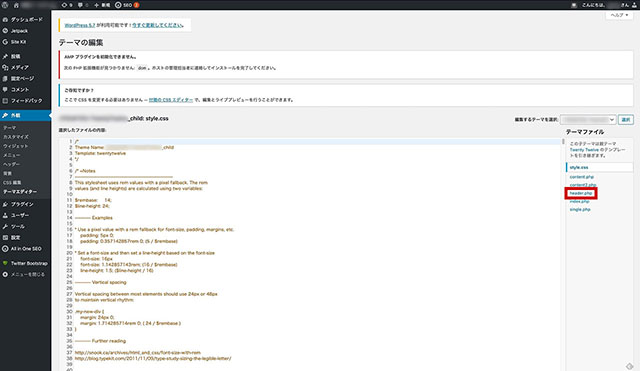Screen dimensions: 640x371
Task: Open the ダッシュボード dashboard icon
Action: coord(5,20)
